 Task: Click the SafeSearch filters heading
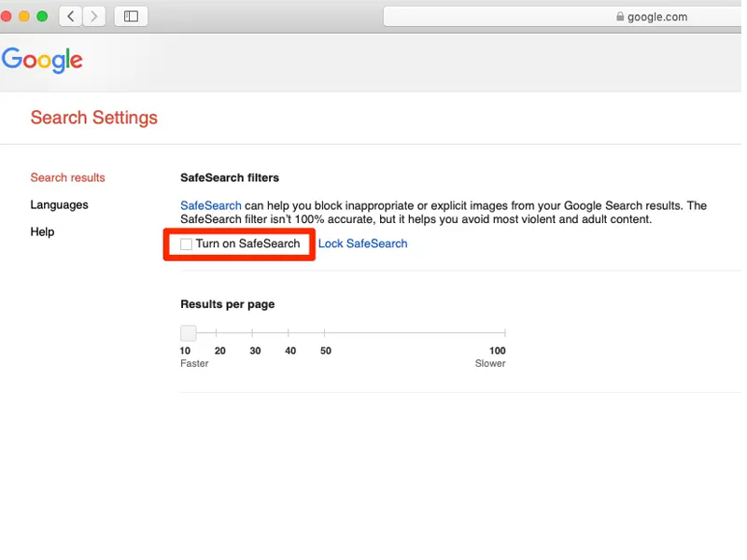click(230, 177)
